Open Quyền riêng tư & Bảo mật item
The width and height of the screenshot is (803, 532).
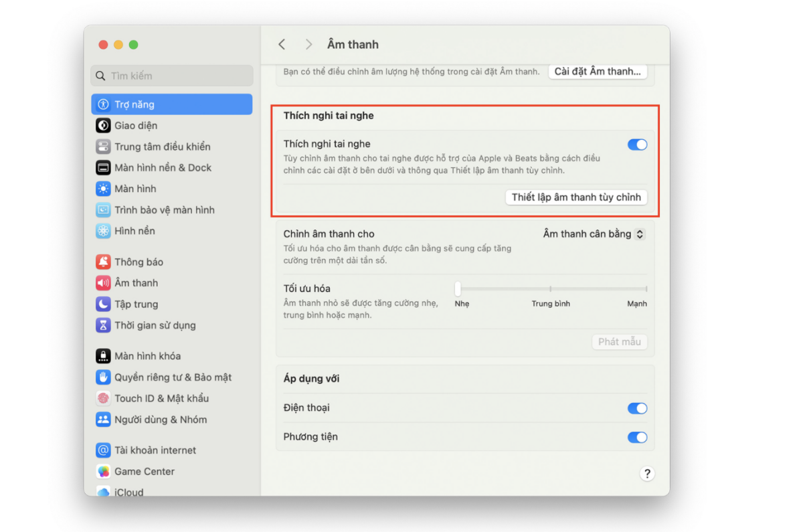[x=173, y=377]
